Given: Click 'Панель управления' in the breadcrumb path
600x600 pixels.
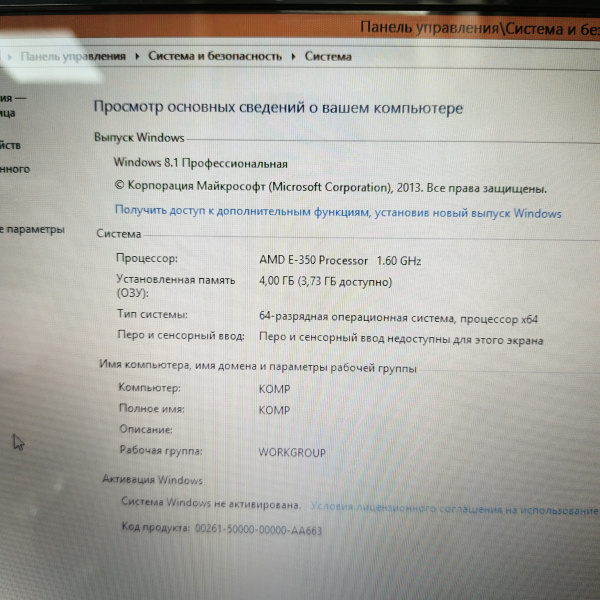Looking at the screenshot, I should [73, 57].
